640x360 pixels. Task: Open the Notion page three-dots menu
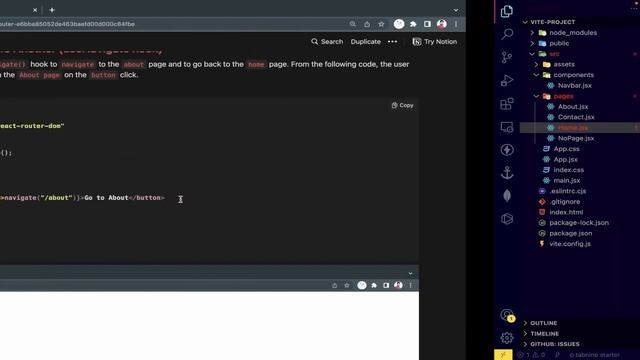tap(392, 42)
